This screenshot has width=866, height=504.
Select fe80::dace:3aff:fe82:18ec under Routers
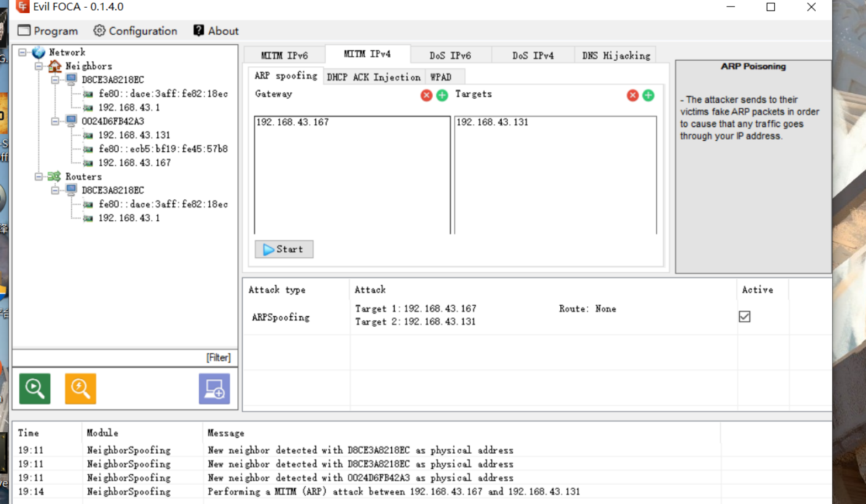pyautogui.click(x=163, y=204)
